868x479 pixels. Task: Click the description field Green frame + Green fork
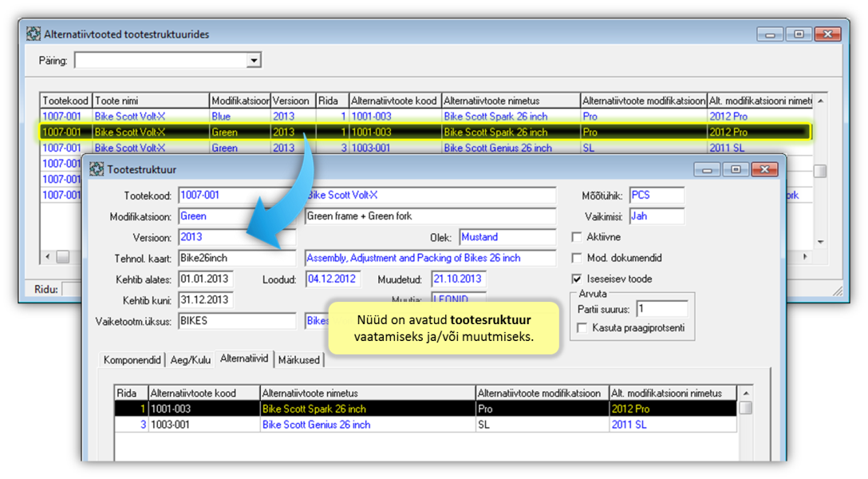(430, 216)
